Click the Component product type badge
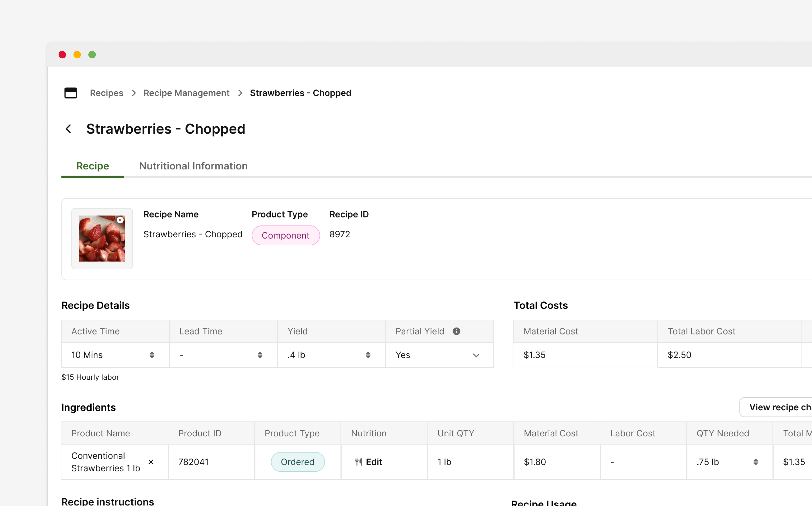 [x=286, y=235]
